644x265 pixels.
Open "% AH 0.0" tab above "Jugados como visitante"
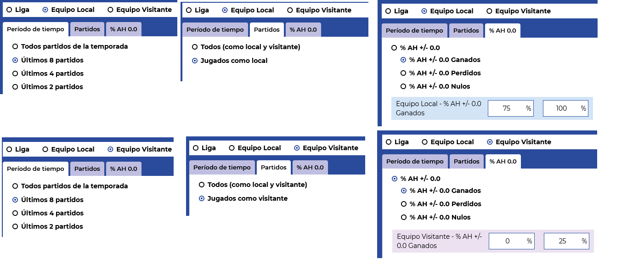[310, 167]
